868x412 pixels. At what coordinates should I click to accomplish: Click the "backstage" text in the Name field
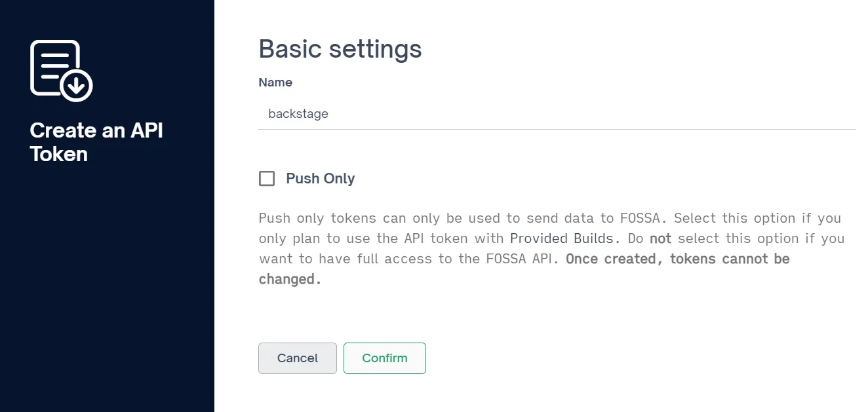(x=298, y=114)
